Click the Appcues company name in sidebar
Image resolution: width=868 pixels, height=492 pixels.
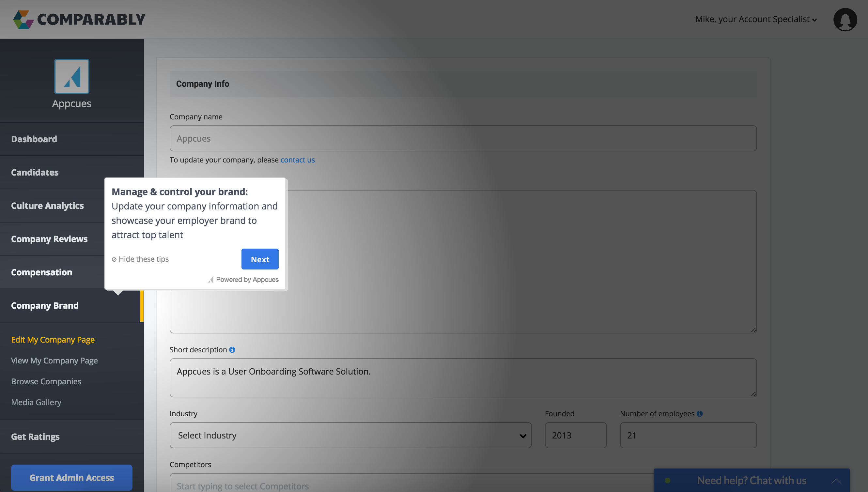click(x=72, y=103)
